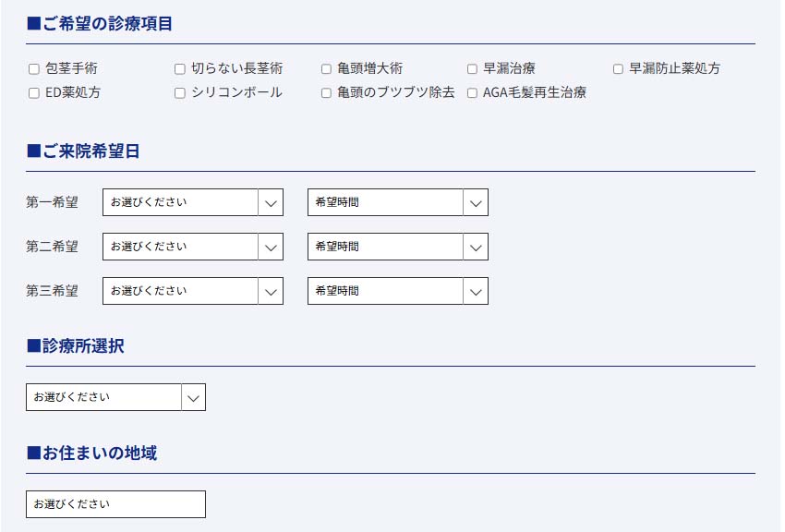Image resolution: width=785 pixels, height=532 pixels.
Task: Expand the 第二希望 date selector
Action: [x=180, y=247]
